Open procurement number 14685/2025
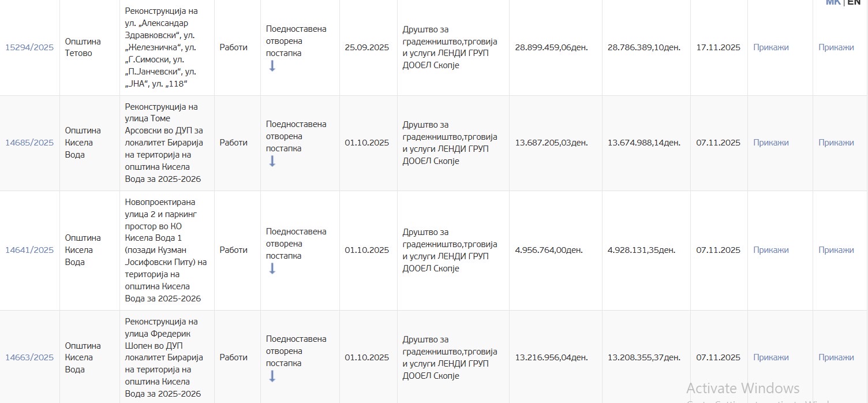The image size is (868, 403). click(x=29, y=143)
